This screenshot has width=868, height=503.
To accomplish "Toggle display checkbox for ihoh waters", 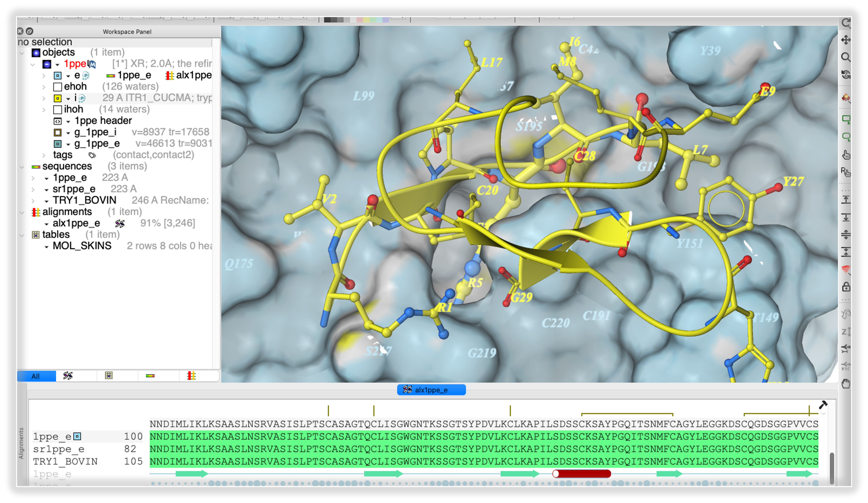I will pos(58,110).
